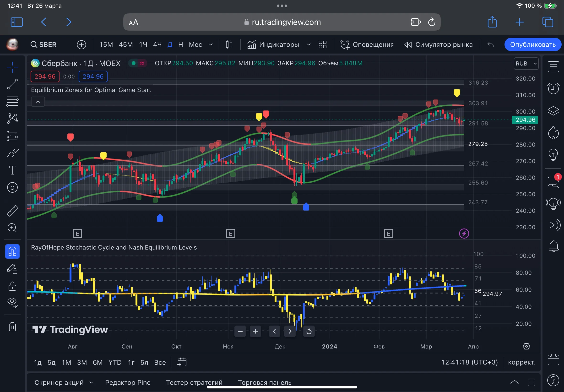Open the object tree layers panel

[x=553, y=110]
